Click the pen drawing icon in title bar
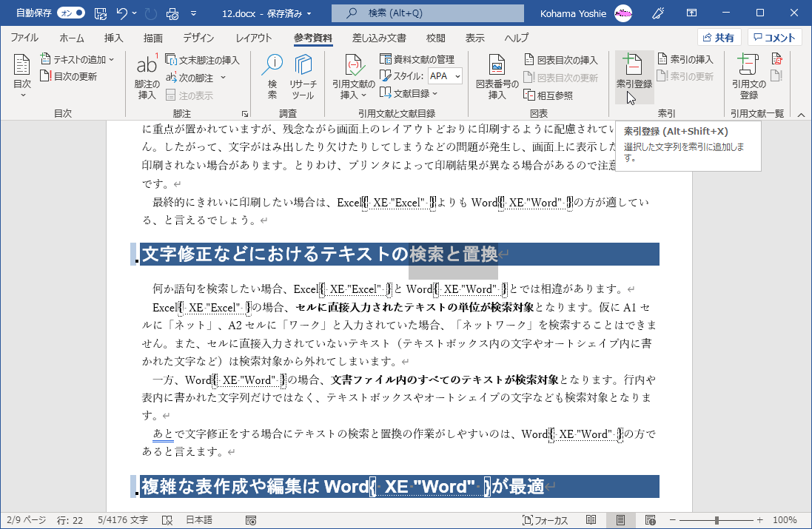 point(658,13)
